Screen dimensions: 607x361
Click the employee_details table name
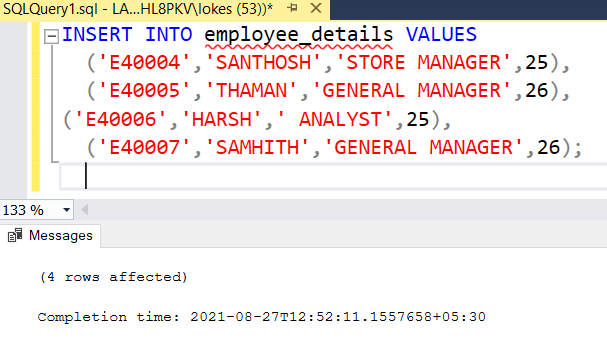point(298,35)
